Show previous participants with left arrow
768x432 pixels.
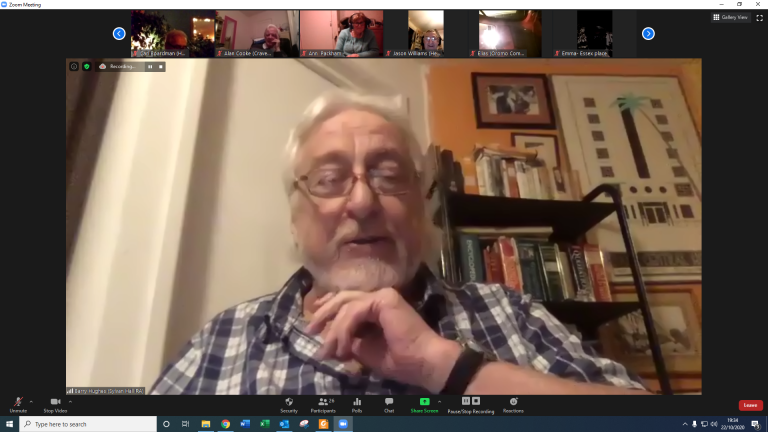click(x=119, y=33)
